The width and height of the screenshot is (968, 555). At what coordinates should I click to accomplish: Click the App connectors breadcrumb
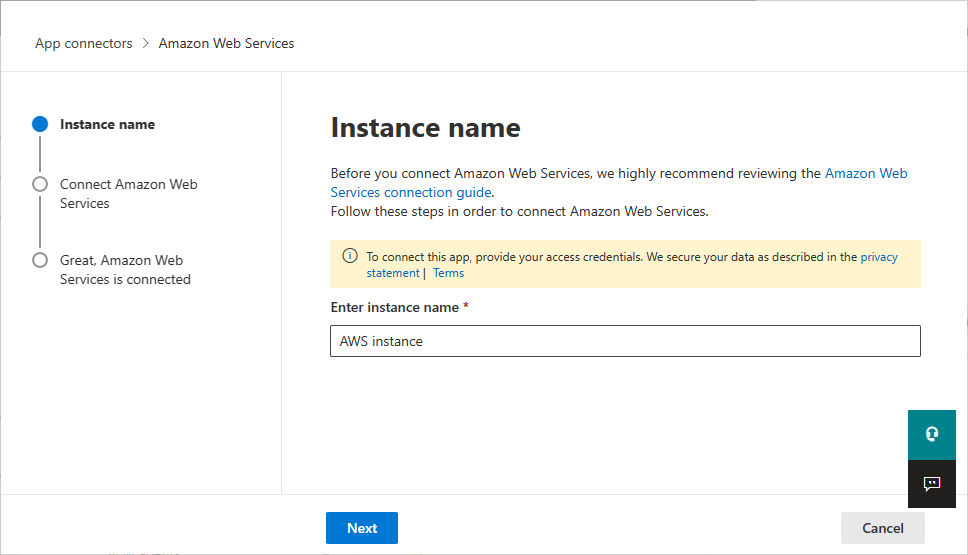pos(83,43)
